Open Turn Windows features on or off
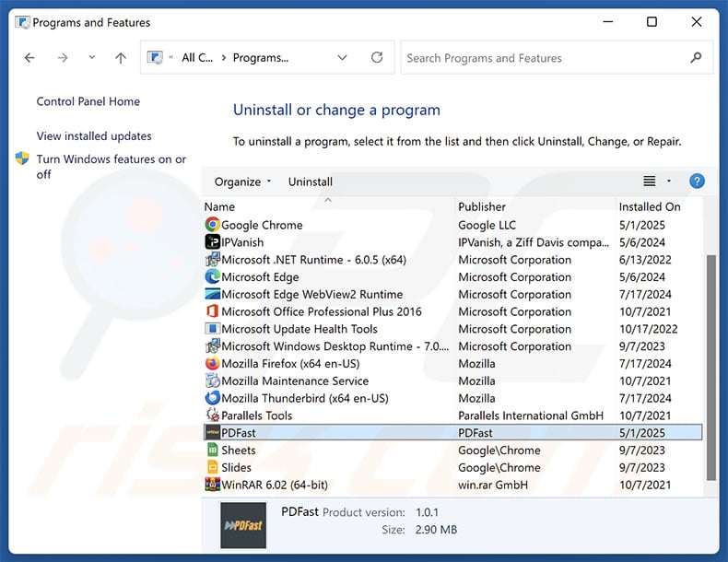728x562 pixels. point(111,167)
